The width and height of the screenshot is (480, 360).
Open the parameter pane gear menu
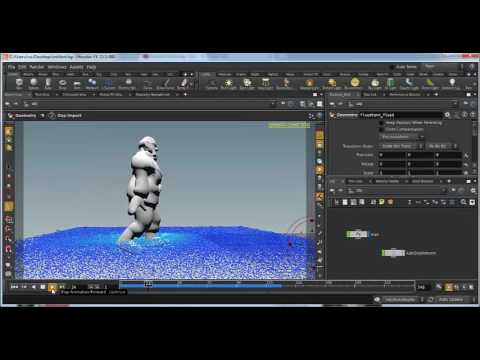coord(447,115)
